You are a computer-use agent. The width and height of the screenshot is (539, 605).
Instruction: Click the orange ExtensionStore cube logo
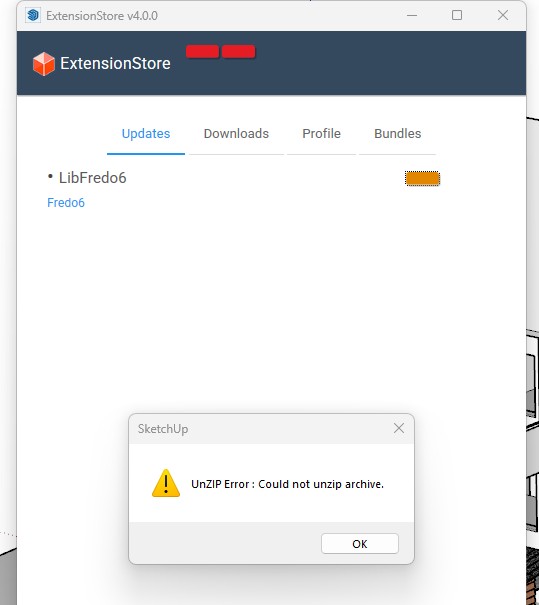(x=44, y=64)
